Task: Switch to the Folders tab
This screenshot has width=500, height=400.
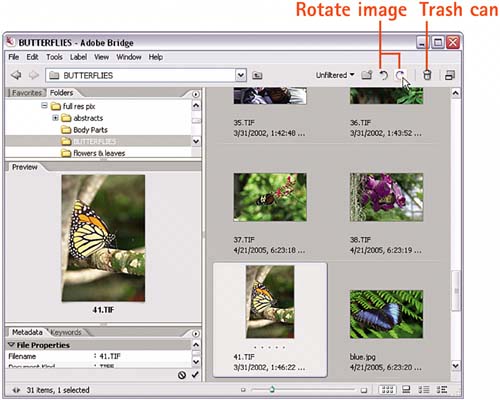Action: (61, 93)
